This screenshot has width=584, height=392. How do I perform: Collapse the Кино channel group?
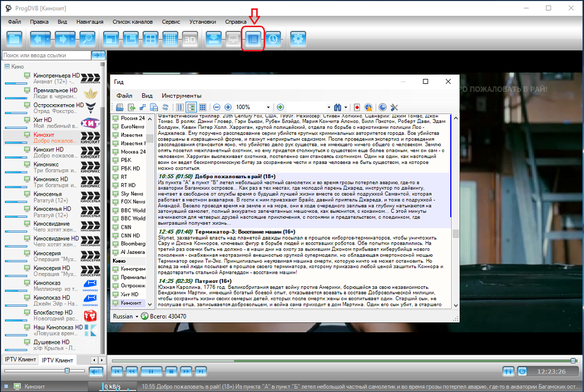point(7,66)
